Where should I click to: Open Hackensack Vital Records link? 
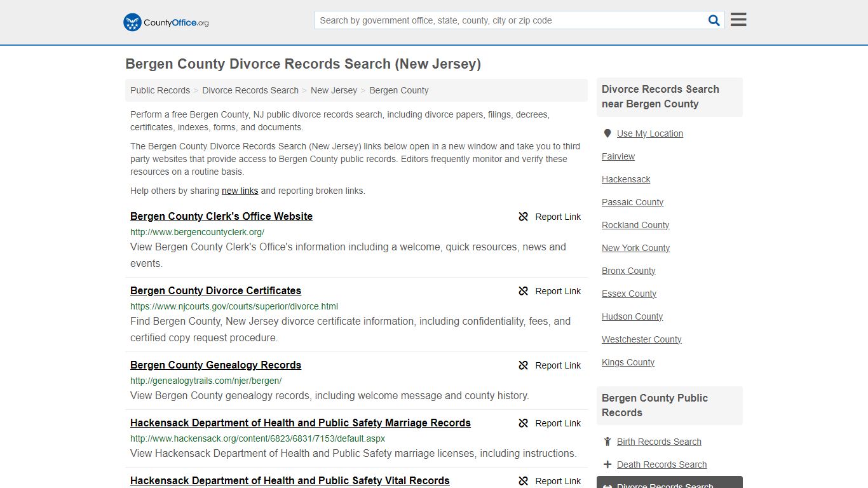(290, 480)
